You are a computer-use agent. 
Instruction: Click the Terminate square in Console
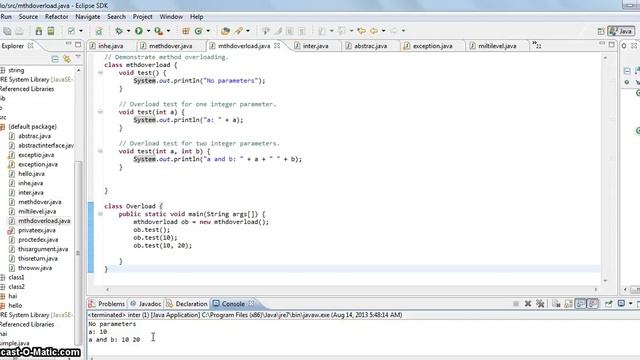[516, 304]
